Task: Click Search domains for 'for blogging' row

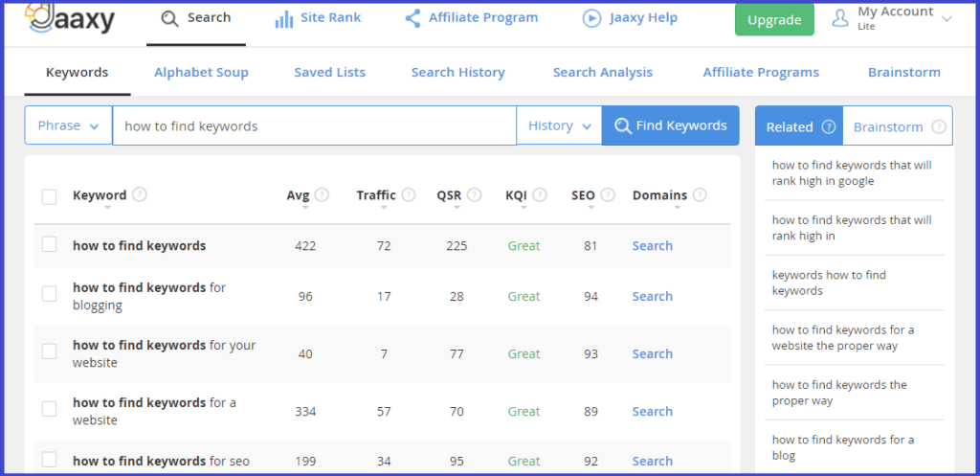Action: click(x=652, y=297)
